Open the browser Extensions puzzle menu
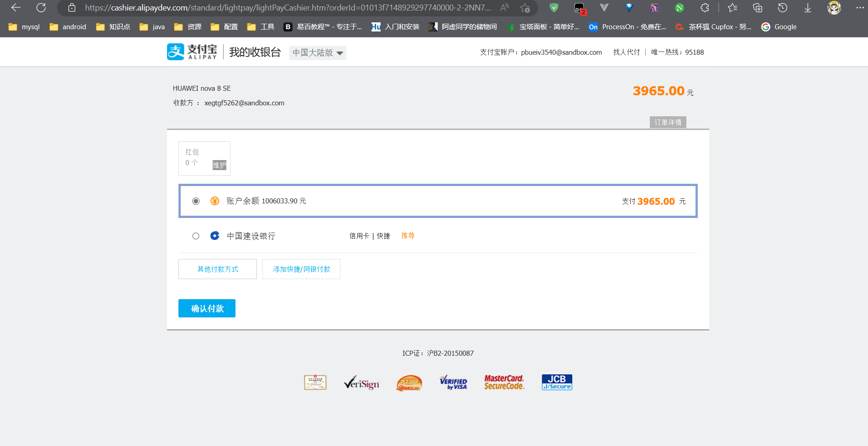Image resolution: width=868 pixels, height=446 pixels. coord(705,8)
